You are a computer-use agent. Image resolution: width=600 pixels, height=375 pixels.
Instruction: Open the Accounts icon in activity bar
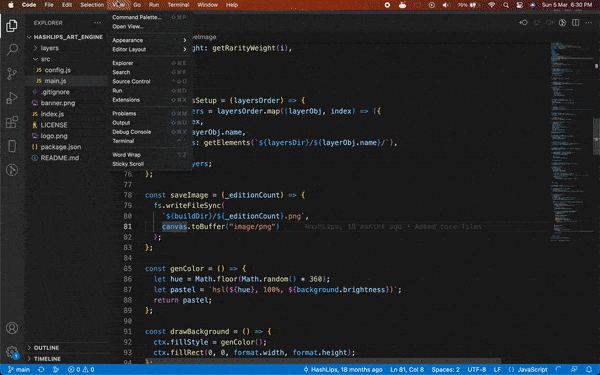point(12,328)
